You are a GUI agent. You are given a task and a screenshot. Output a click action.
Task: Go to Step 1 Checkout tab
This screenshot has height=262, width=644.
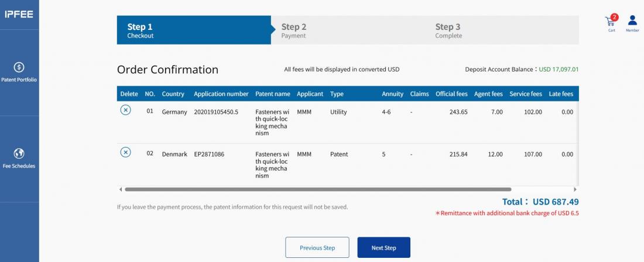(193, 30)
